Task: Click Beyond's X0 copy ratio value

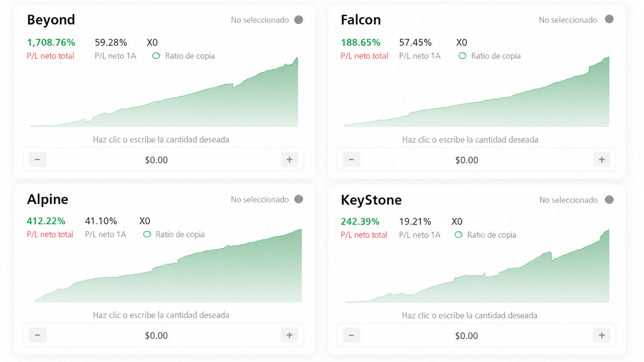Action: (x=152, y=42)
